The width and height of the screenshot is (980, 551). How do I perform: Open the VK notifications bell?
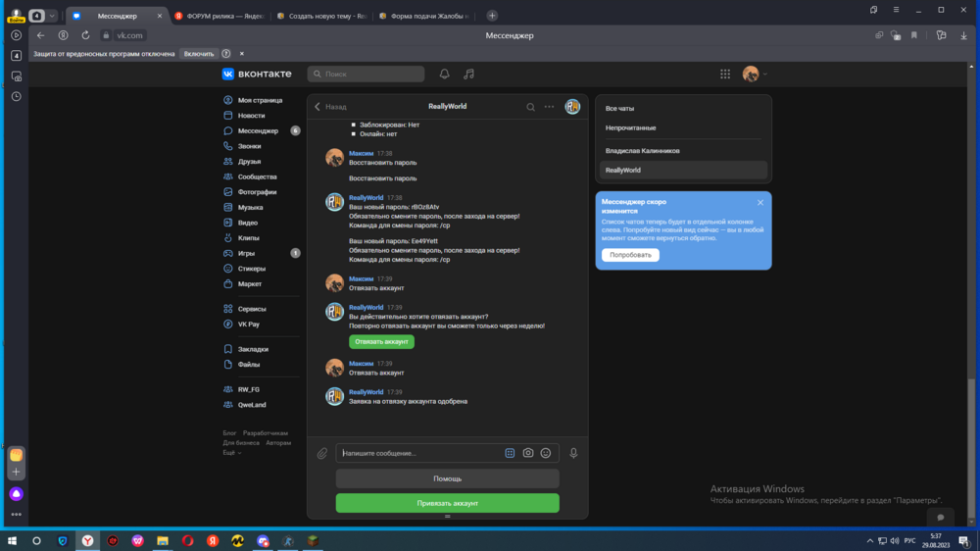(444, 74)
